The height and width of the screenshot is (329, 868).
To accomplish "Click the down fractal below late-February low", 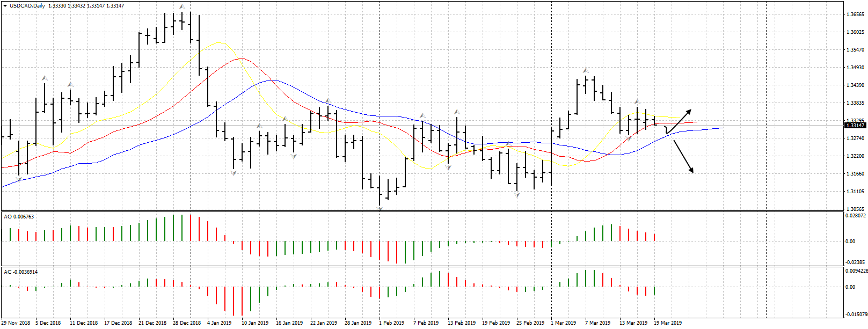I will pyautogui.click(x=517, y=195).
